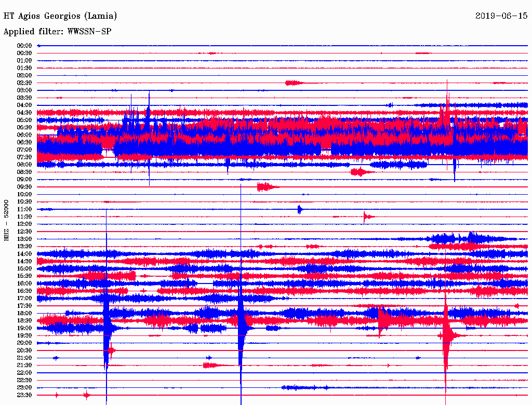Screen dimensions: 532x405
Task: Select the 12:30 time label
Action: 24,232
